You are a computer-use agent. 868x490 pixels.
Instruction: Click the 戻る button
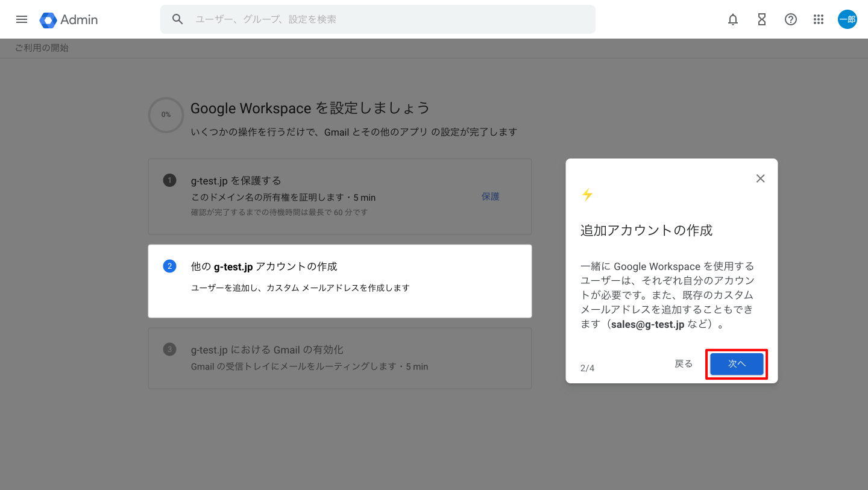(684, 364)
